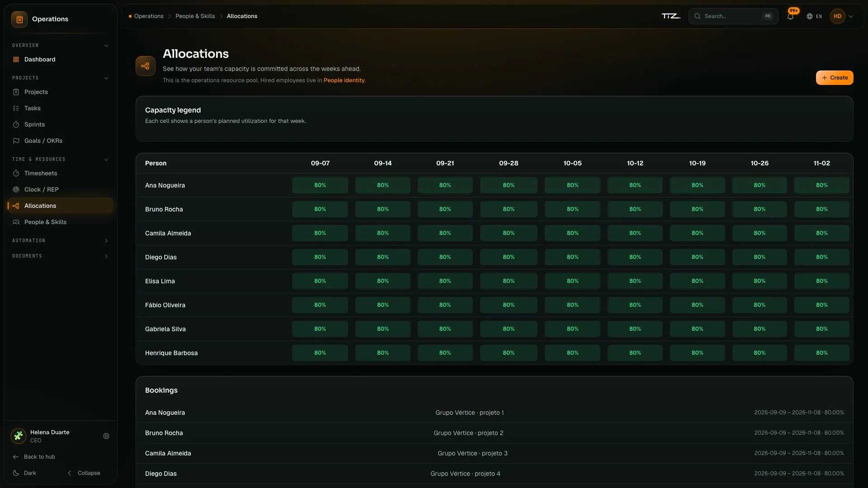Click the Create button

835,78
